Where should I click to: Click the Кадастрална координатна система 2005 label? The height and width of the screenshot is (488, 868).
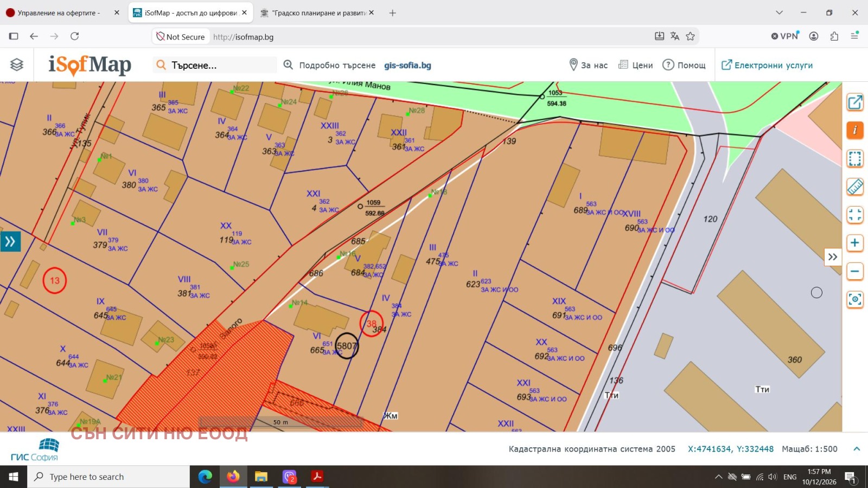click(592, 449)
